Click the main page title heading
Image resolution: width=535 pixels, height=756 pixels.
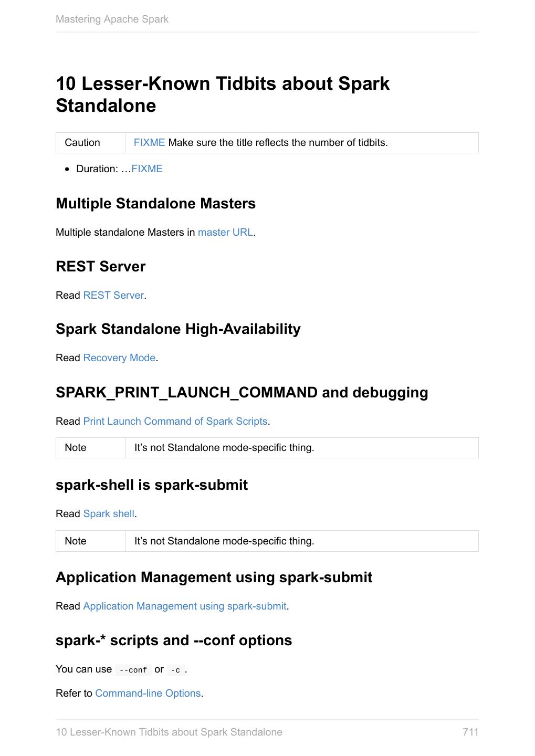[223, 94]
